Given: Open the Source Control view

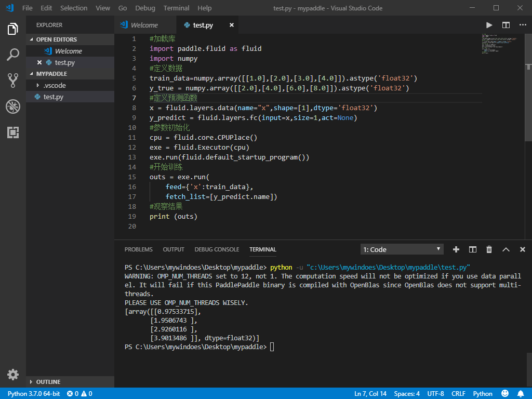Looking at the screenshot, I should [13, 81].
